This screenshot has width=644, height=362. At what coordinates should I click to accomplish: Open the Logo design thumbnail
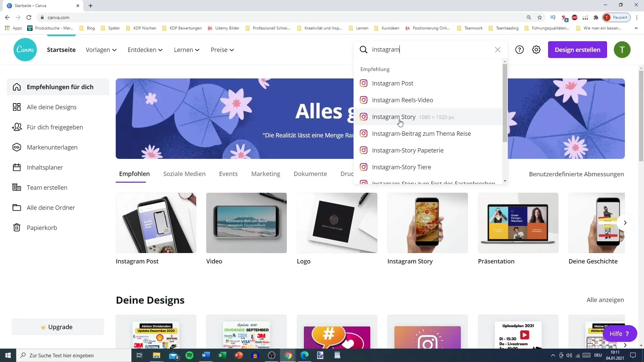point(337,223)
